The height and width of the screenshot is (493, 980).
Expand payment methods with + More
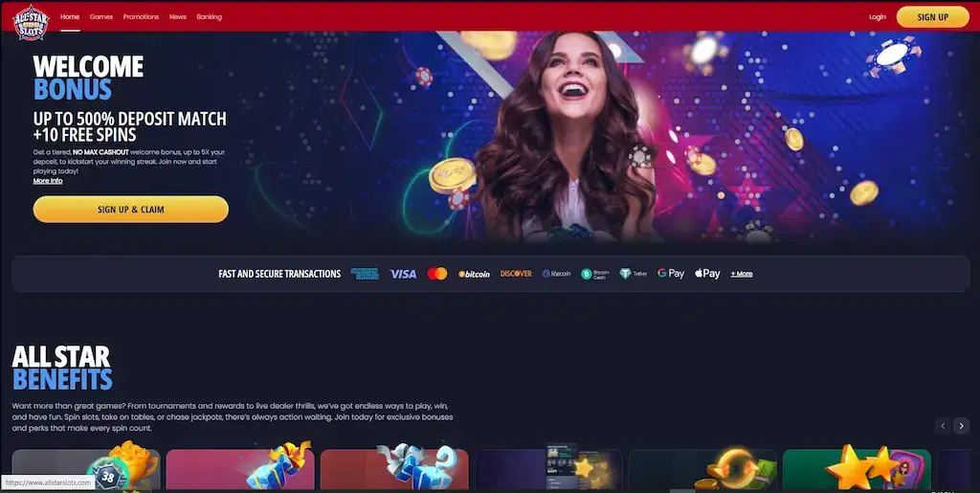(742, 274)
